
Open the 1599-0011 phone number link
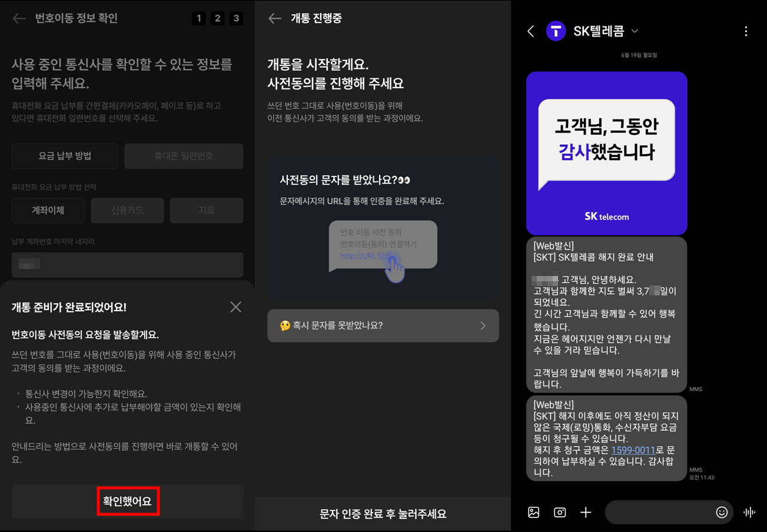pyautogui.click(x=633, y=450)
